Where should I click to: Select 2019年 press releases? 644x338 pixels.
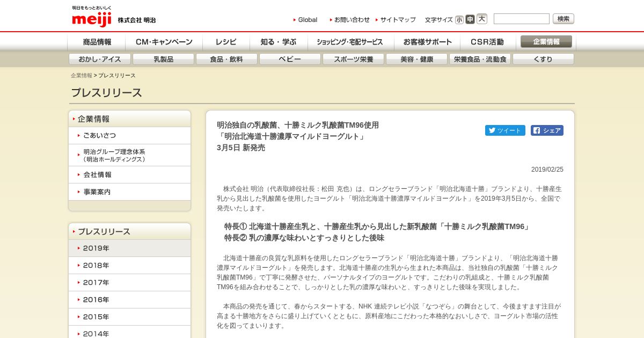click(130, 248)
